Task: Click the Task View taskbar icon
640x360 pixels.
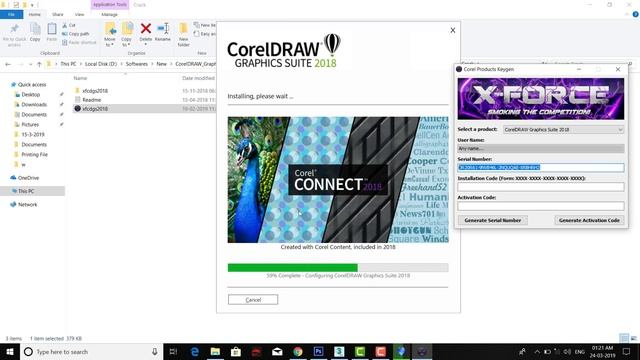Action: point(173,351)
